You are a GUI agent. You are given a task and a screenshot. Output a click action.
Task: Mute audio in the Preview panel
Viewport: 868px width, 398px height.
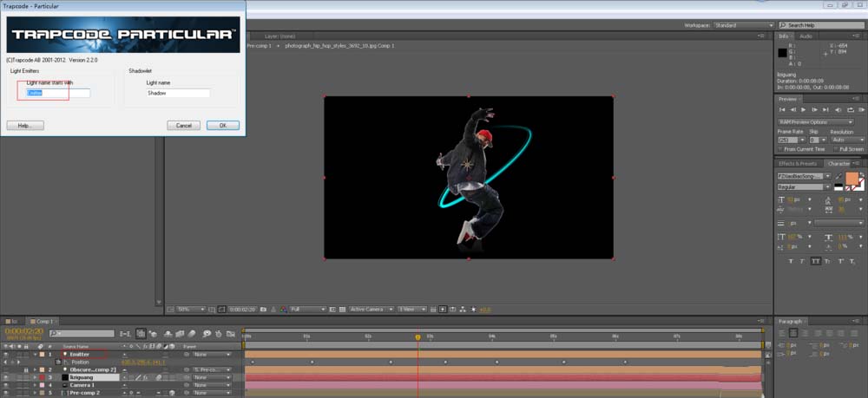tap(838, 109)
